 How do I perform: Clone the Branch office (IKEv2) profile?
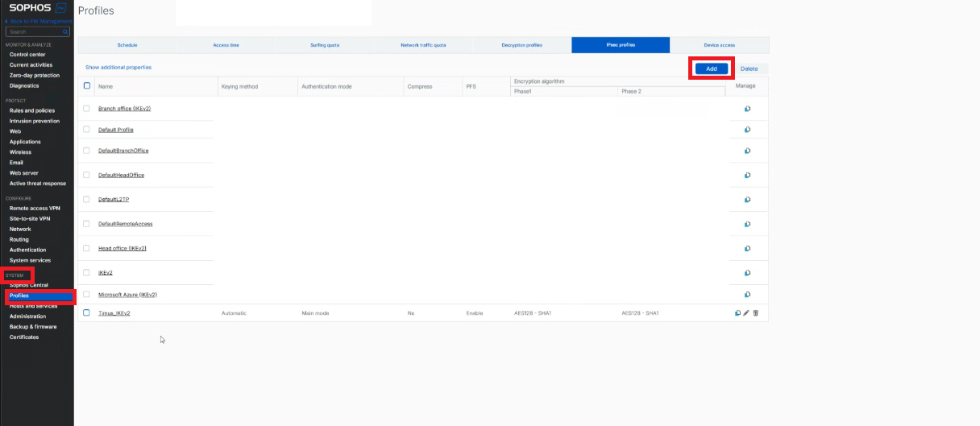pos(747,109)
